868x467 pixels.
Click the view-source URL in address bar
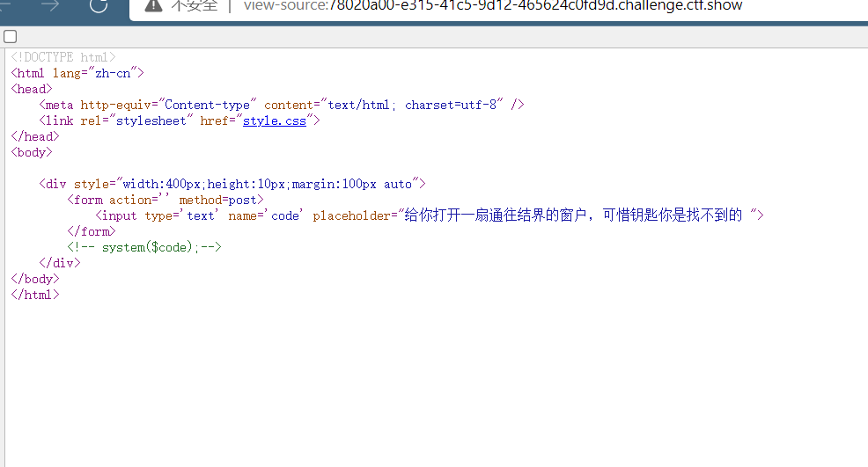(x=493, y=6)
